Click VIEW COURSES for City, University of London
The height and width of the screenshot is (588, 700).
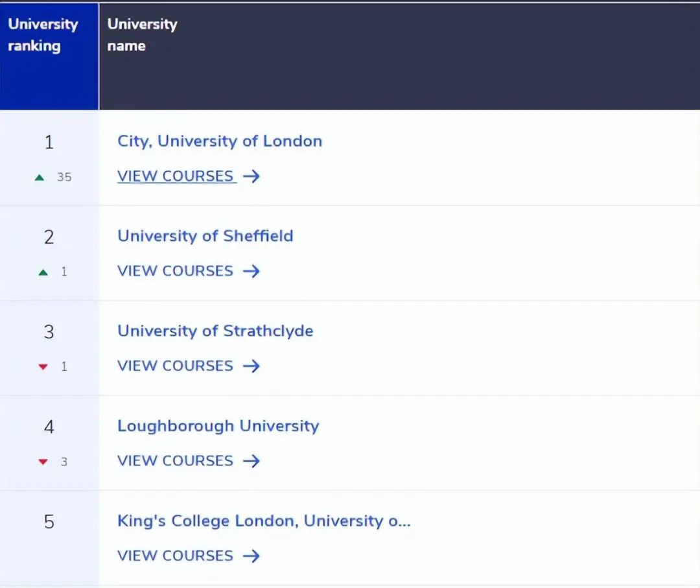click(175, 176)
